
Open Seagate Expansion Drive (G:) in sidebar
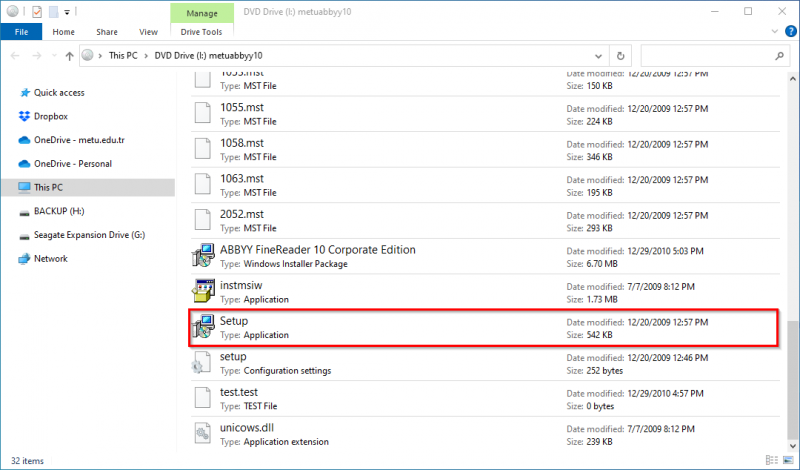pyautogui.click(x=89, y=235)
